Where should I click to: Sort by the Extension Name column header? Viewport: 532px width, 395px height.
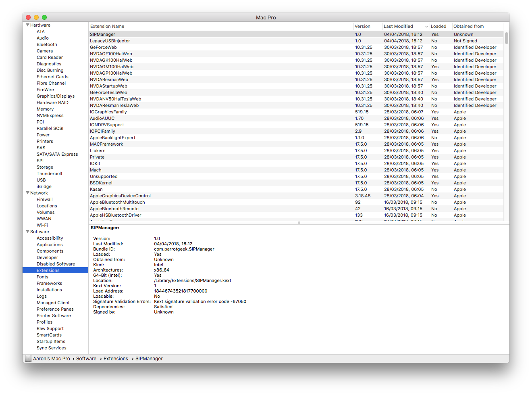[x=221, y=26]
